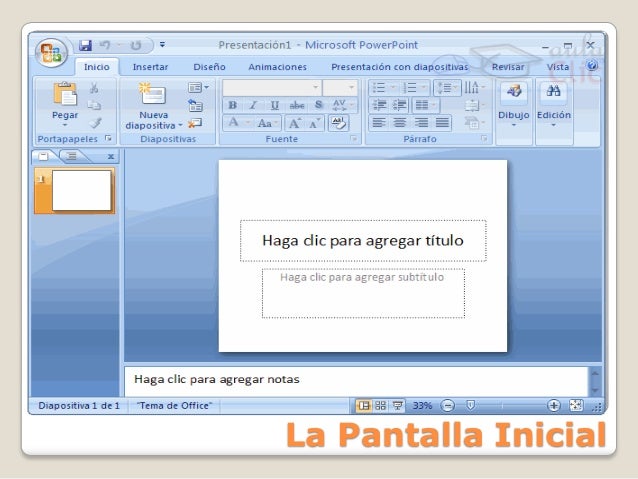Open the Edición group dropdown
638x479 pixels.
554,105
